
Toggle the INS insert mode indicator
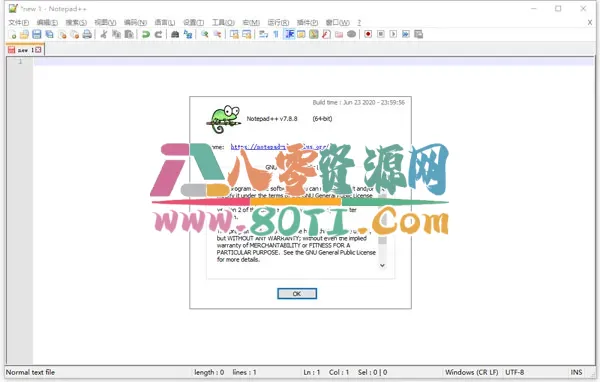(x=576, y=372)
